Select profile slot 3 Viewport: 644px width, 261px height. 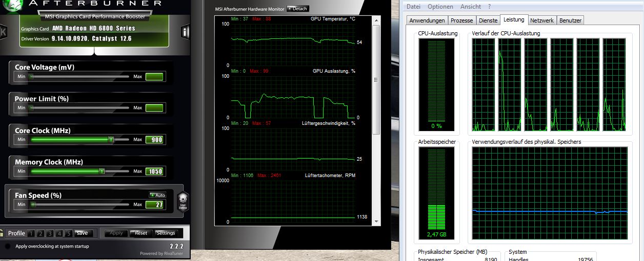pyautogui.click(x=50, y=233)
